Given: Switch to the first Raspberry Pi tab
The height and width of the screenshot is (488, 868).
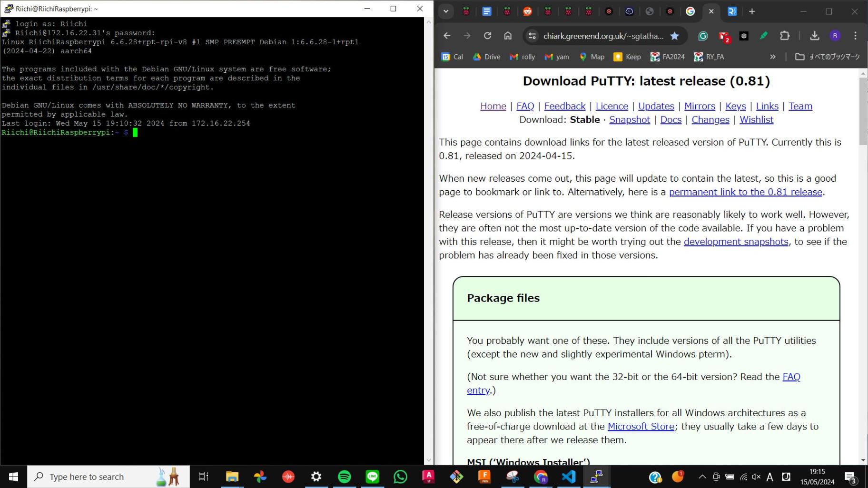Looking at the screenshot, I should point(466,11).
